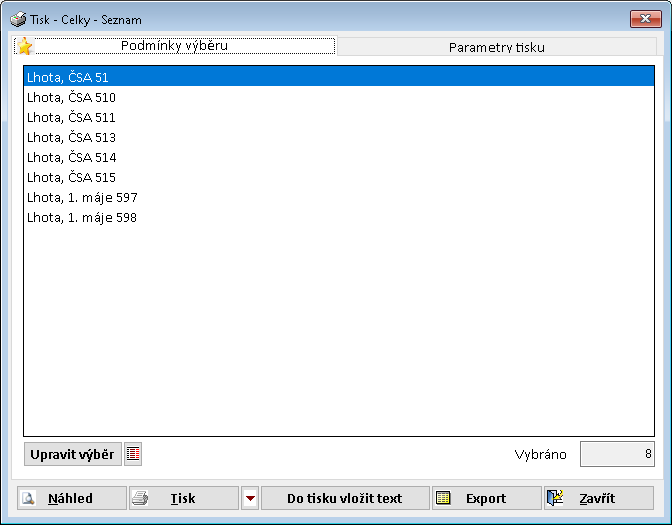Choose the entry Lhota, ČSA 513

tap(71, 137)
